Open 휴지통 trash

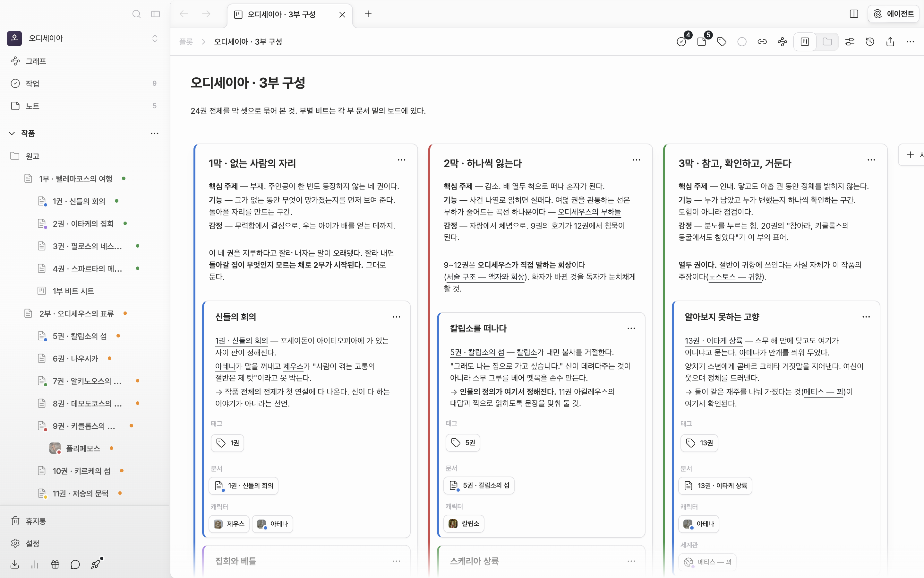[85, 521]
